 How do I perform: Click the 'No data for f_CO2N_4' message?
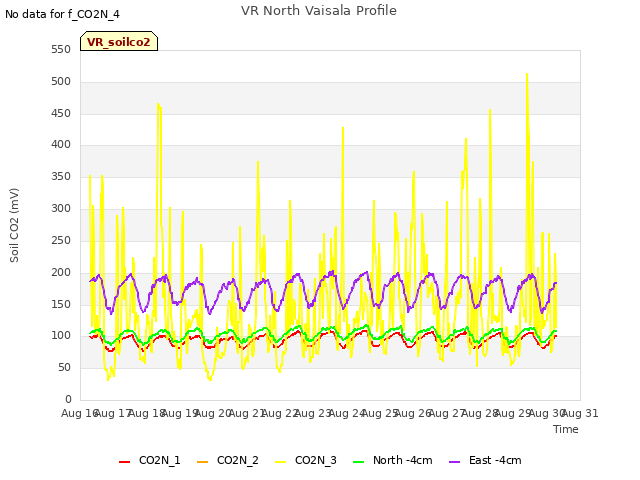[x=62, y=14]
